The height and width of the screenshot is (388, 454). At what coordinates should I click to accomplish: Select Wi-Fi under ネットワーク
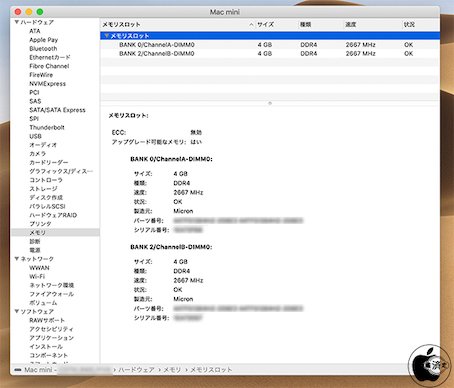37,277
